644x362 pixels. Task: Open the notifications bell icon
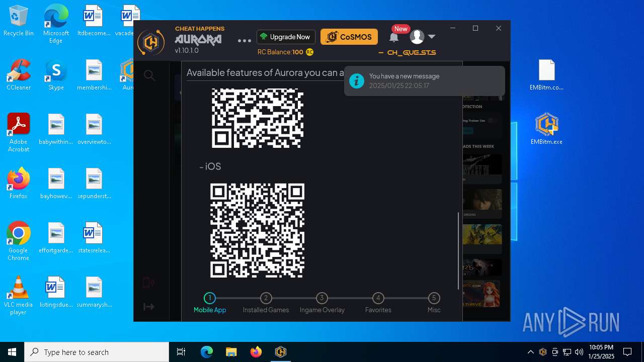tap(394, 37)
